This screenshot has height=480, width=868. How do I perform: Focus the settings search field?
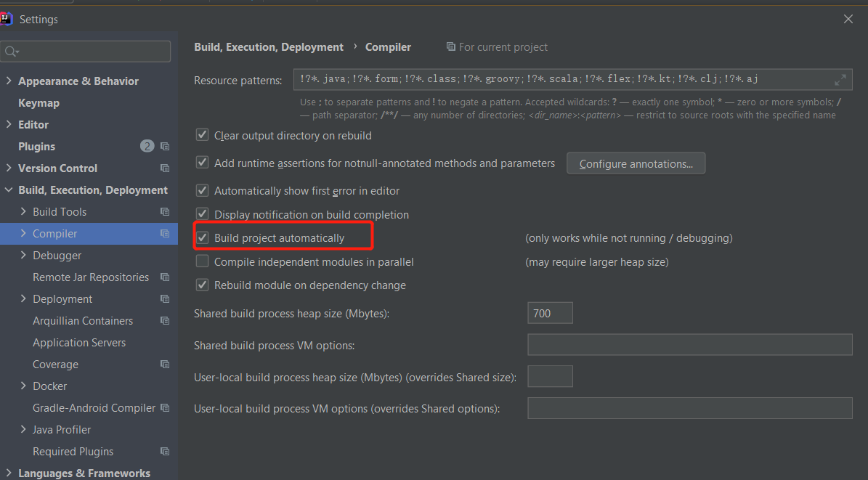(x=86, y=52)
